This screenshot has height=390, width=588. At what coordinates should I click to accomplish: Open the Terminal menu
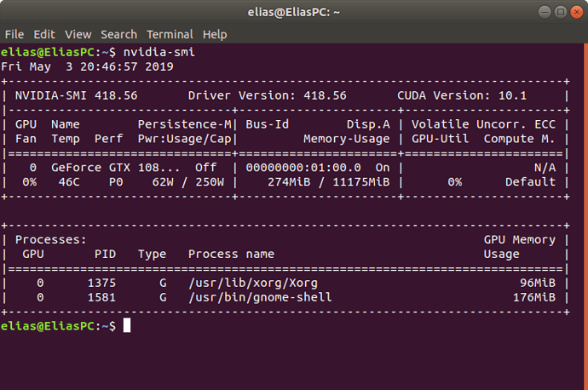[170, 34]
